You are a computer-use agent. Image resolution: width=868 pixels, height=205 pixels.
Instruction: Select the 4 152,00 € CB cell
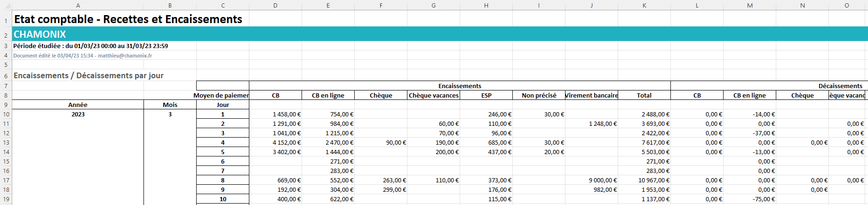click(287, 143)
